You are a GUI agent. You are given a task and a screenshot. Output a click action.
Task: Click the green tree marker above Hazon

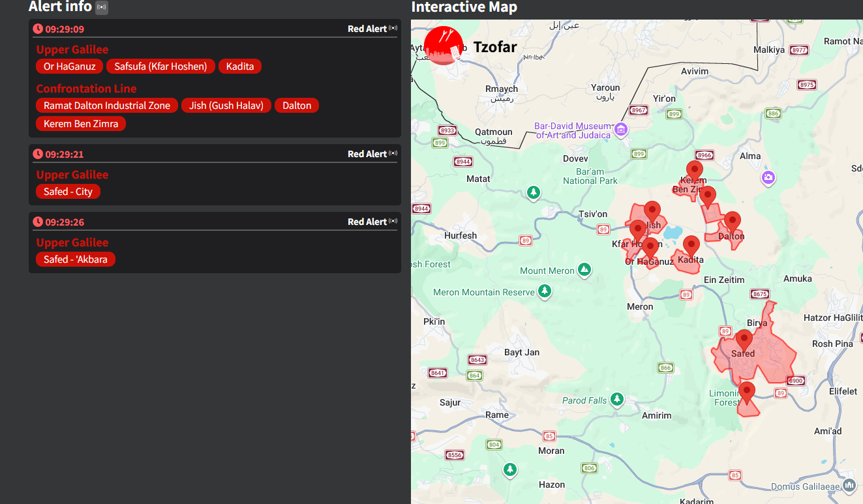(510, 469)
